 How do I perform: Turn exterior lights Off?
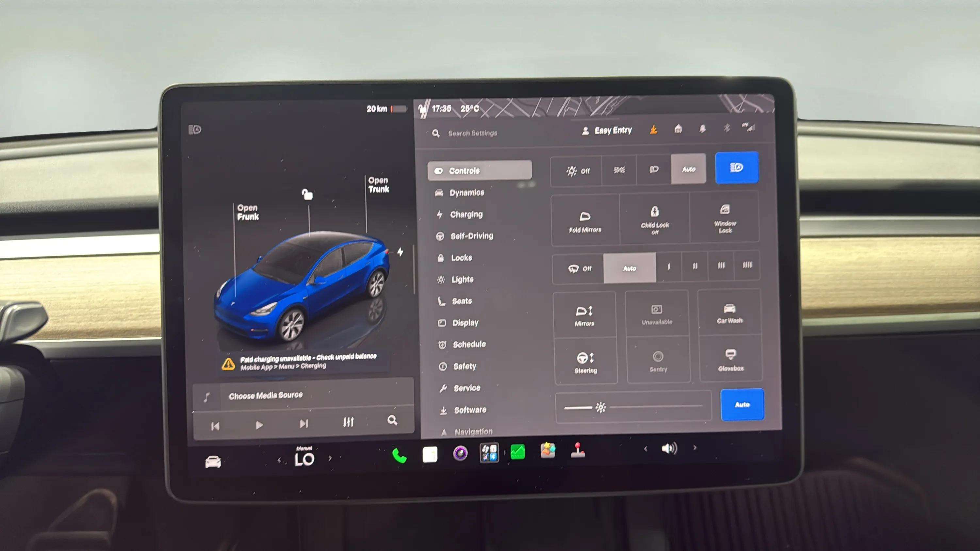coord(577,171)
